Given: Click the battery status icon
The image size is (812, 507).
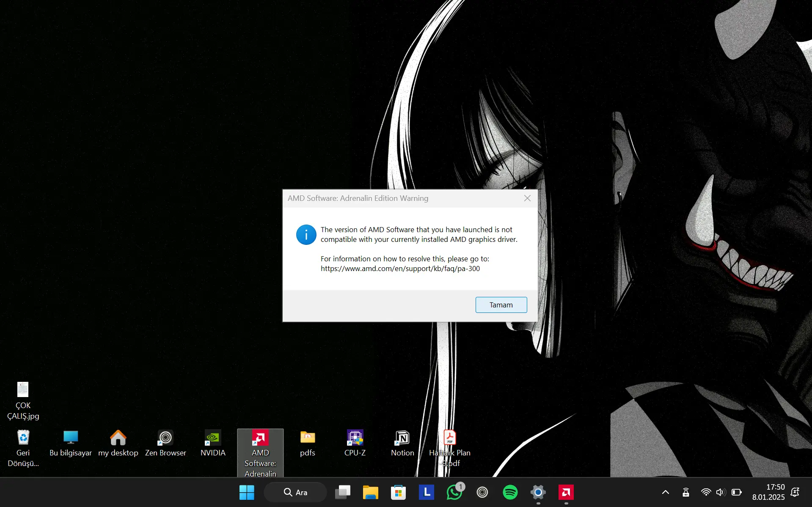Looking at the screenshot, I should pos(737,492).
